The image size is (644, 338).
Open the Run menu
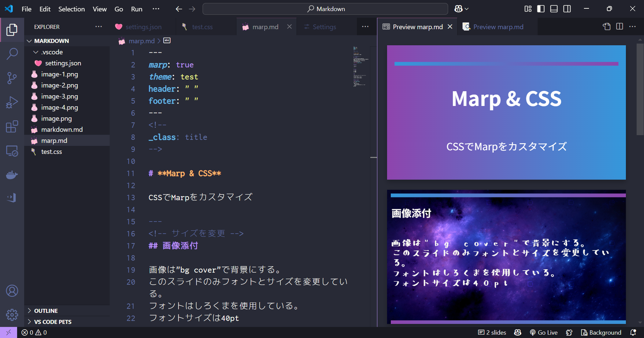[136, 9]
